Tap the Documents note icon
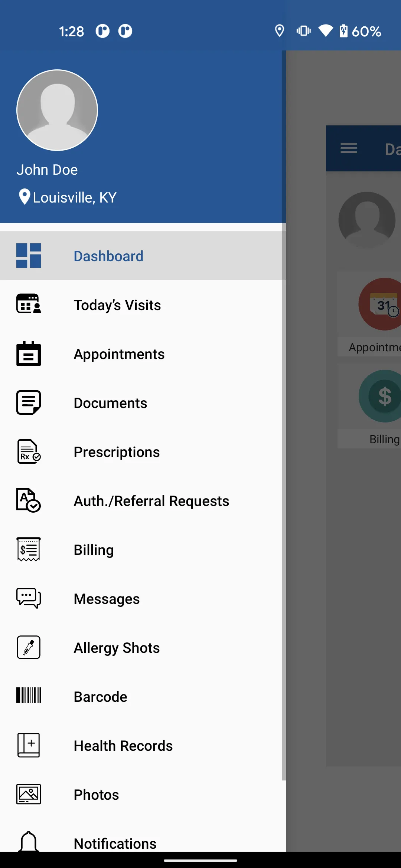This screenshot has width=401, height=868. point(29,402)
